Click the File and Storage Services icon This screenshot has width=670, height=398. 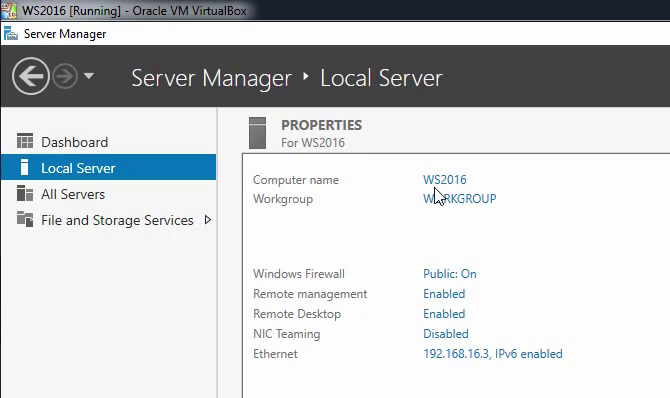coord(25,219)
